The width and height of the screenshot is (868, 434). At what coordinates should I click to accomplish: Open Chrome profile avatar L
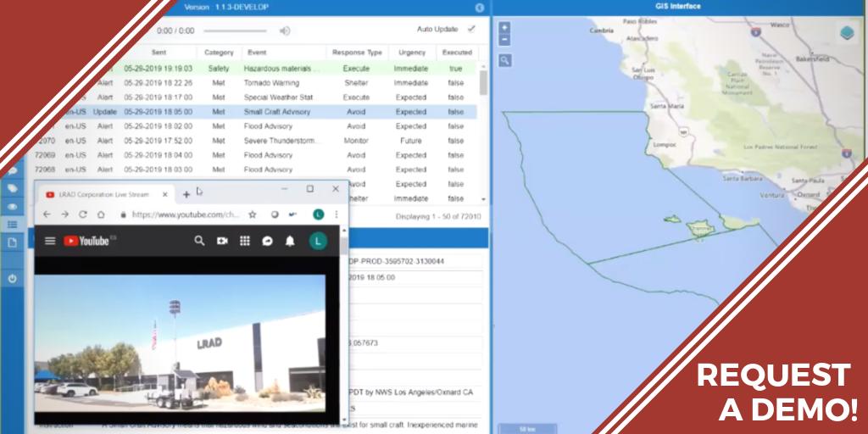click(319, 214)
